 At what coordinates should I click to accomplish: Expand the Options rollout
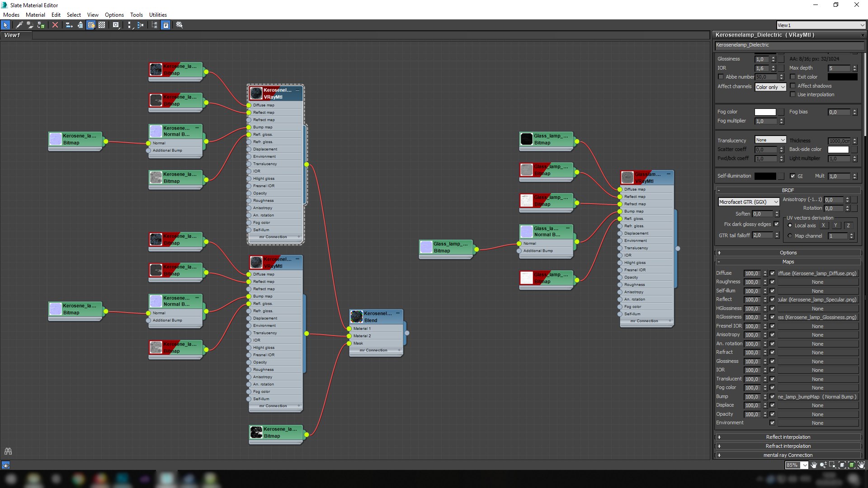[x=788, y=253]
